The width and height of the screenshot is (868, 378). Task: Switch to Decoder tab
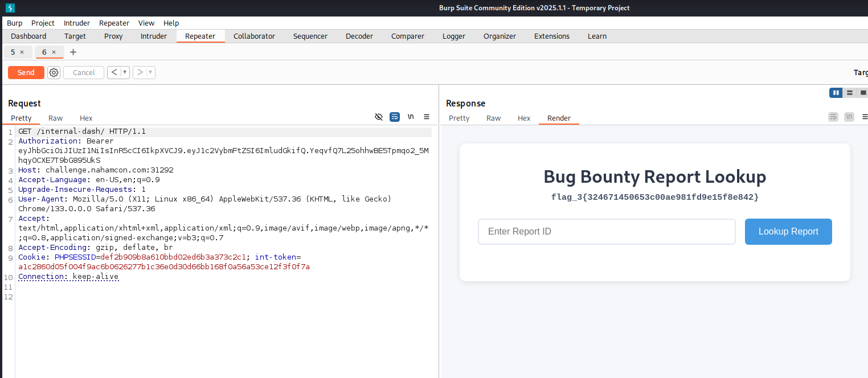tap(359, 36)
